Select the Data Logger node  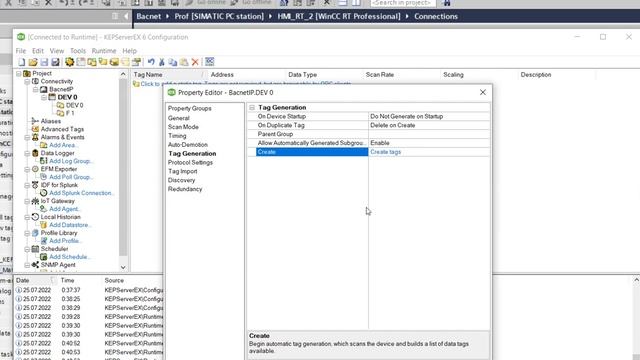(58, 153)
